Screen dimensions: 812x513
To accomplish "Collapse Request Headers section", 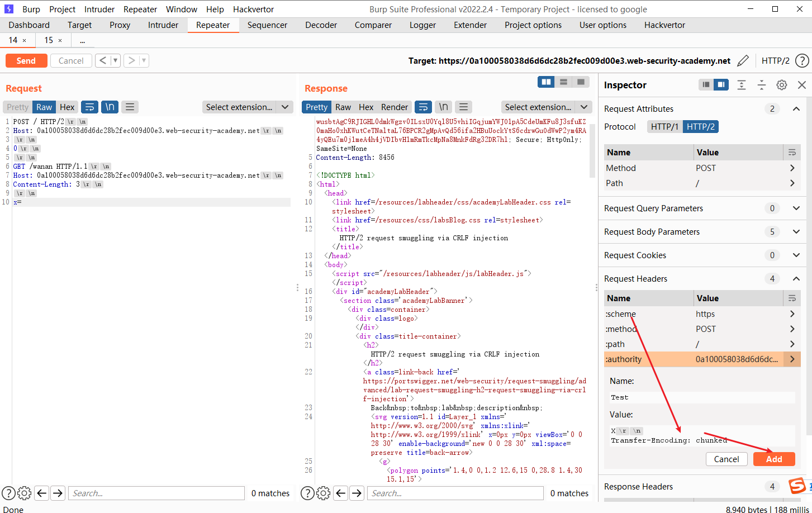I will 796,278.
